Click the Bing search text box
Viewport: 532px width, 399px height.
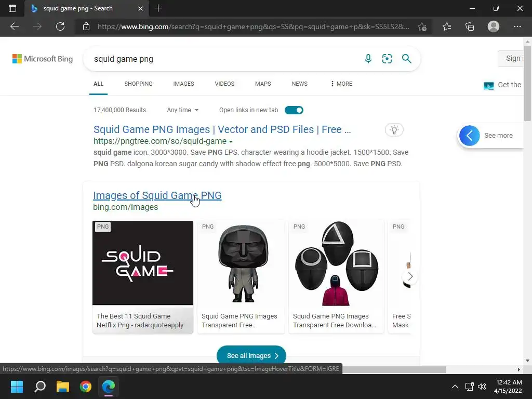click(x=224, y=59)
